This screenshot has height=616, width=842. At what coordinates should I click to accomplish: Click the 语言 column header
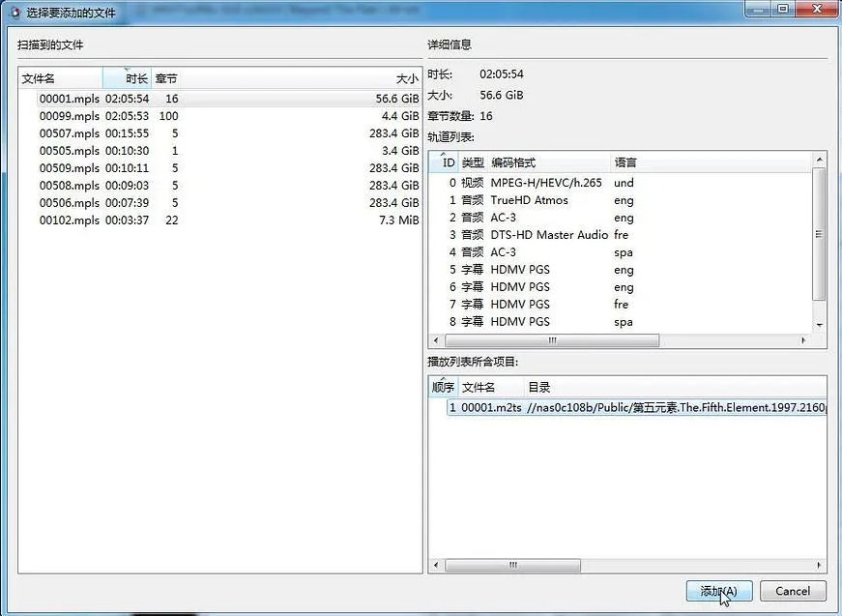pyautogui.click(x=624, y=162)
